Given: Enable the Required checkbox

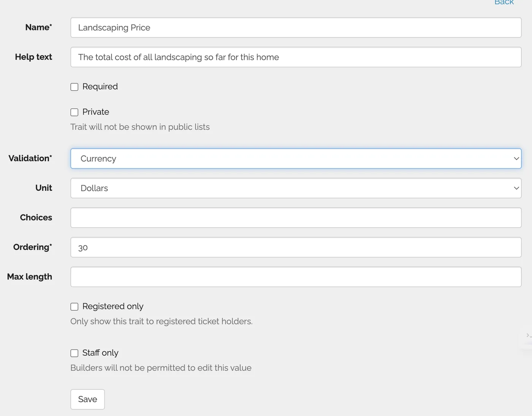Looking at the screenshot, I should tap(74, 87).
